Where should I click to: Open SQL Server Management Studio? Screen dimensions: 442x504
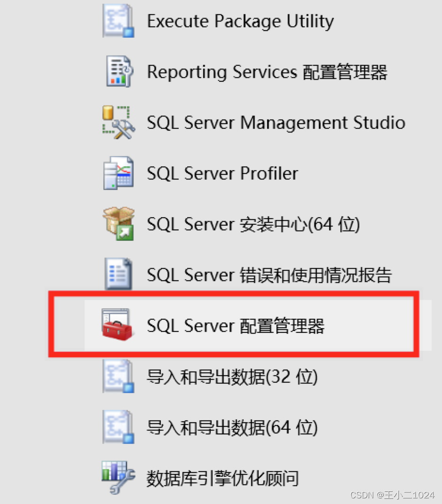275,122
